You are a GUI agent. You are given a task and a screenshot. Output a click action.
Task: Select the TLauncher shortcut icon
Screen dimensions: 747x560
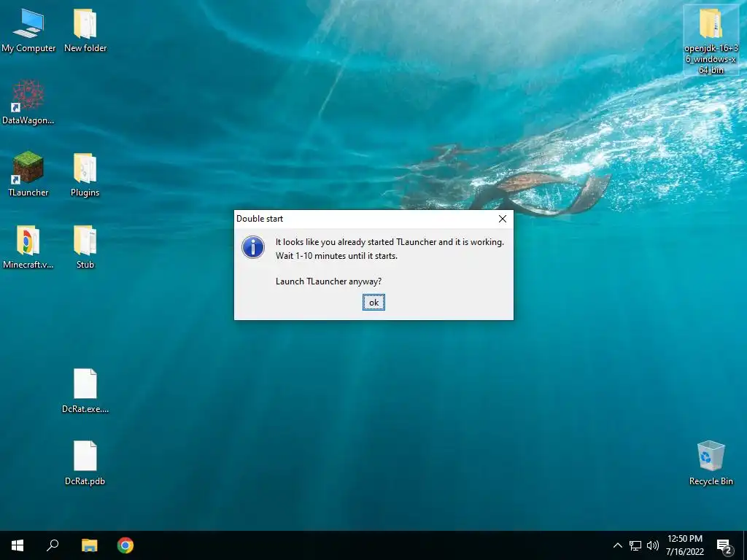tap(28, 174)
